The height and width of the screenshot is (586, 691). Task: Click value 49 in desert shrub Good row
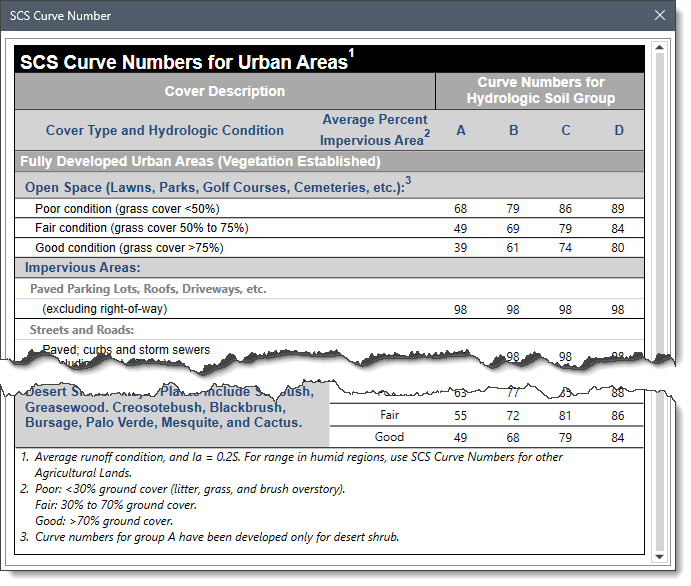(461, 438)
